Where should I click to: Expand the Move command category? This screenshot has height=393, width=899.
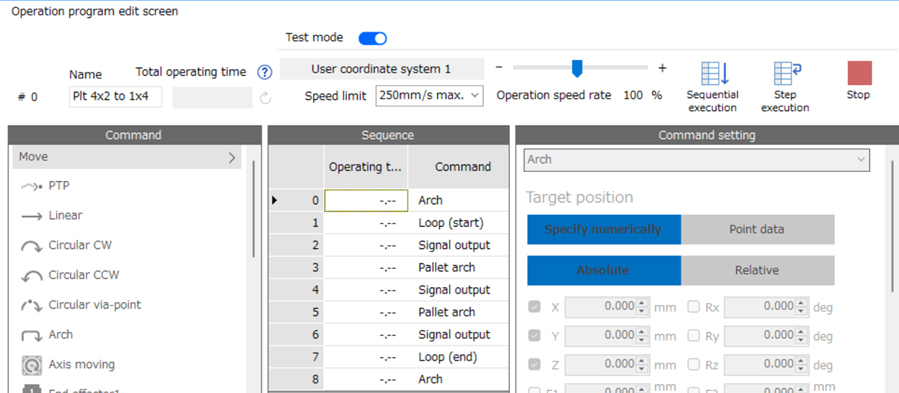point(127,157)
